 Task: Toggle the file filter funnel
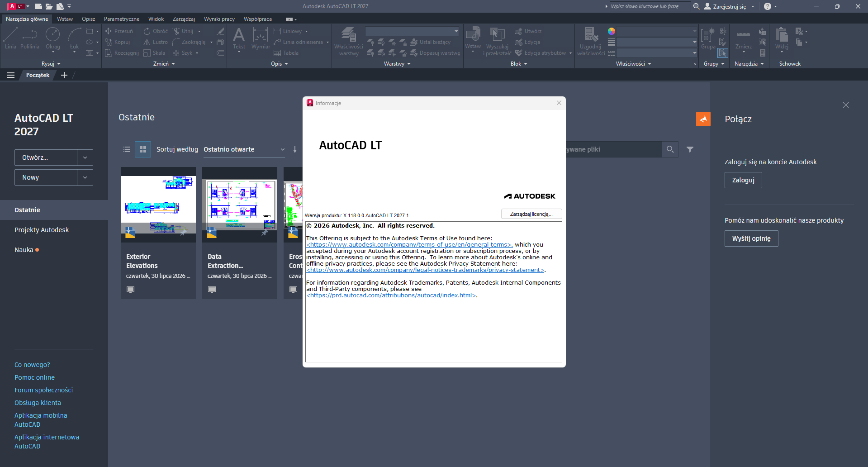tap(690, 149)
